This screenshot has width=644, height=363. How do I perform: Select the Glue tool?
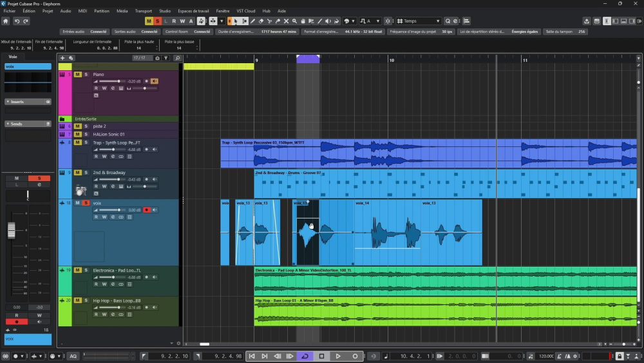[278, 21]
